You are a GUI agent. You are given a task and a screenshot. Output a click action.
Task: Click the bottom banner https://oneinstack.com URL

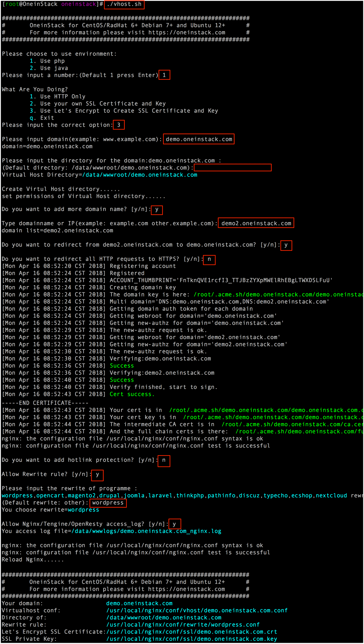(187, 589)
